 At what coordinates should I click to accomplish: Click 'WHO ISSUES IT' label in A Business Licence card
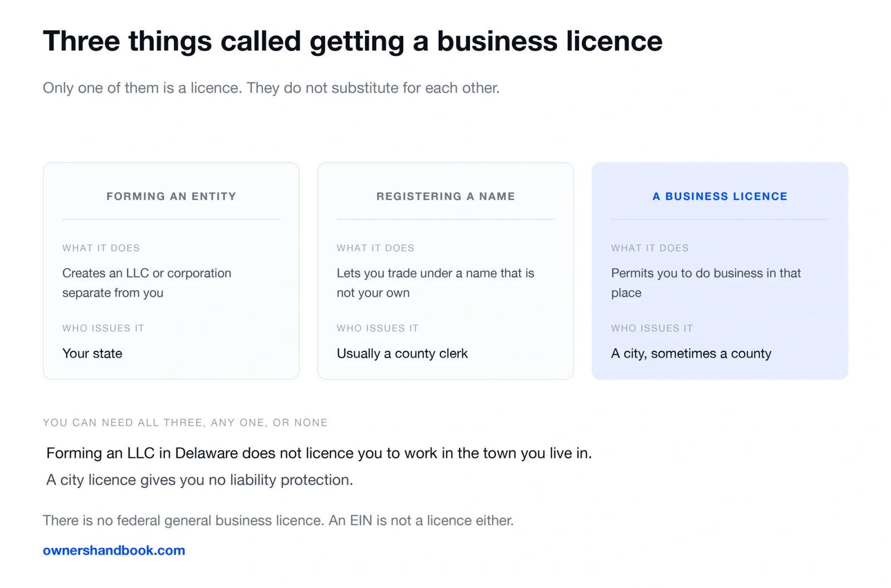tap(652, 328)
